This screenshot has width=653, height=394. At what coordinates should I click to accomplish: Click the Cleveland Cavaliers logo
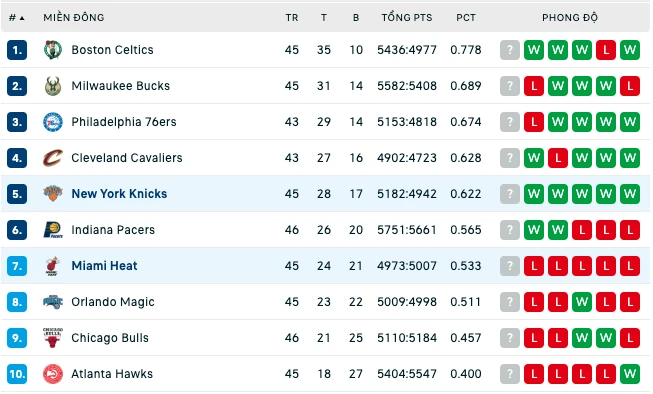click(x=53, y=158)
